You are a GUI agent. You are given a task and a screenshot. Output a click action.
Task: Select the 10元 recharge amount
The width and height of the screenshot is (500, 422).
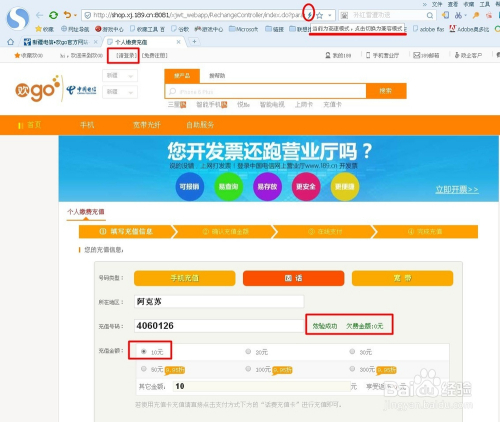[144, 352]
